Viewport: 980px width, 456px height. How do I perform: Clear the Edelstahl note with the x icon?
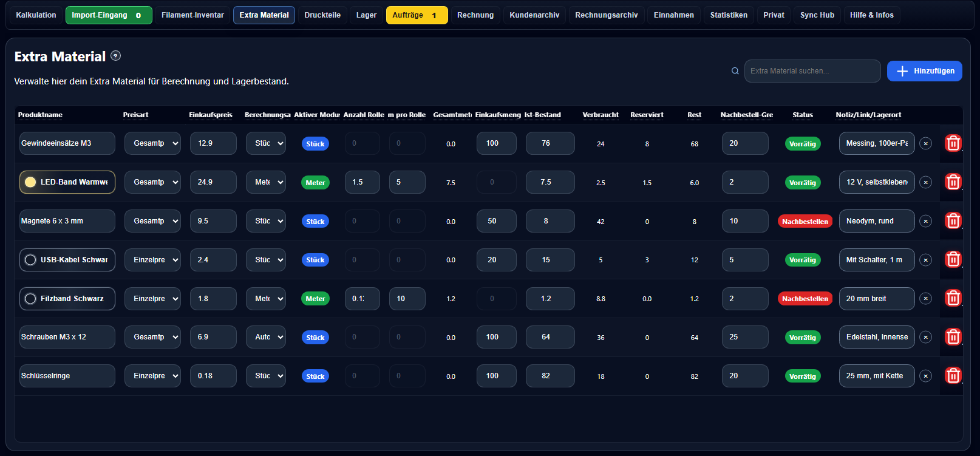(x=925, y=337)
